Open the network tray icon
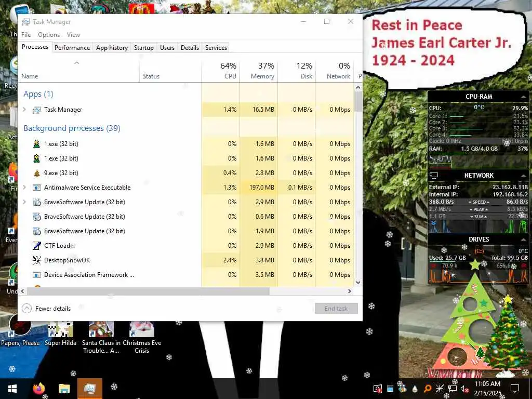This screenshot has height=399, width=532. [x=453, y=389]
